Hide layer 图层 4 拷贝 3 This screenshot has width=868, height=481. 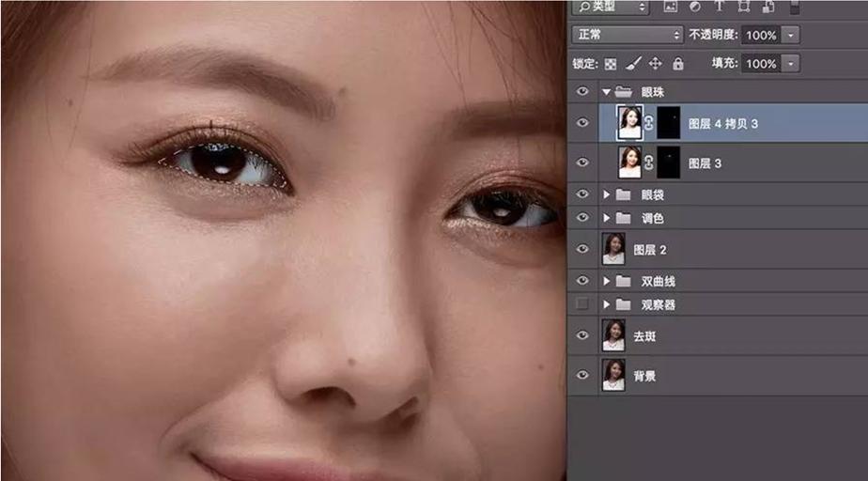point(582,122)
